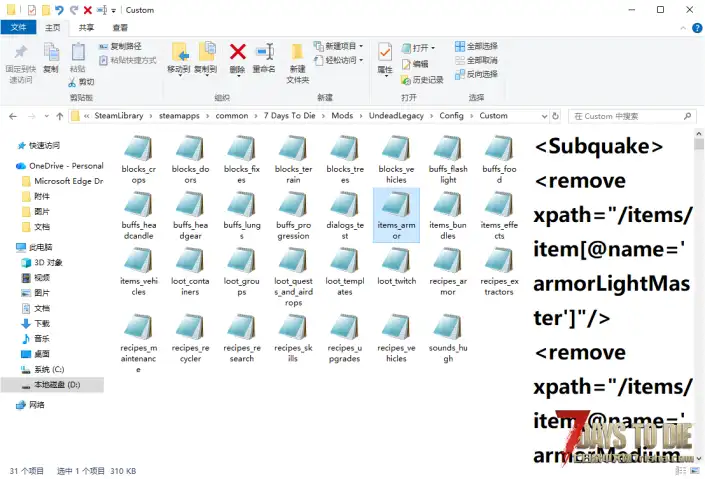Open the Quick Access Toolbar customize dropdown
The height and width of the screenshot is (479, 705).
113,10
